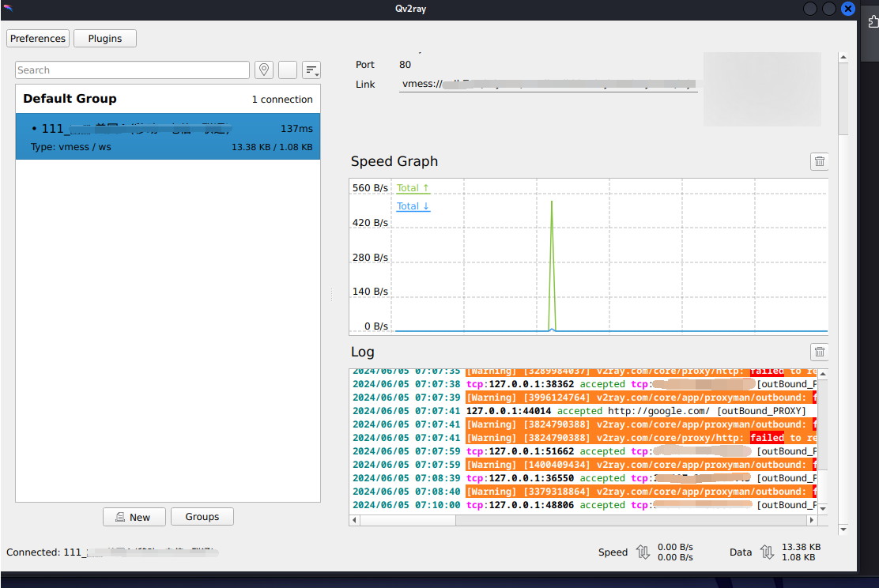Click the Data up/down arrows icon
879x588 pixels.
click(x=767, y=552)
